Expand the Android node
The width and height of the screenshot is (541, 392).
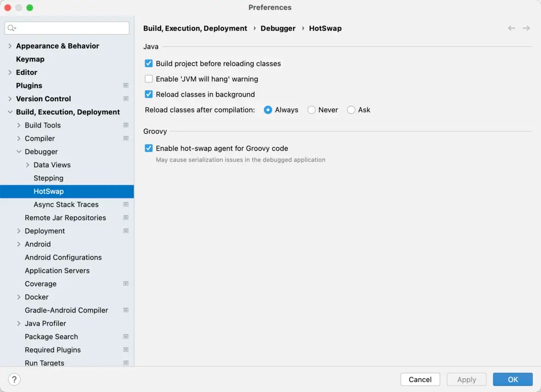(x=19, y=244)
